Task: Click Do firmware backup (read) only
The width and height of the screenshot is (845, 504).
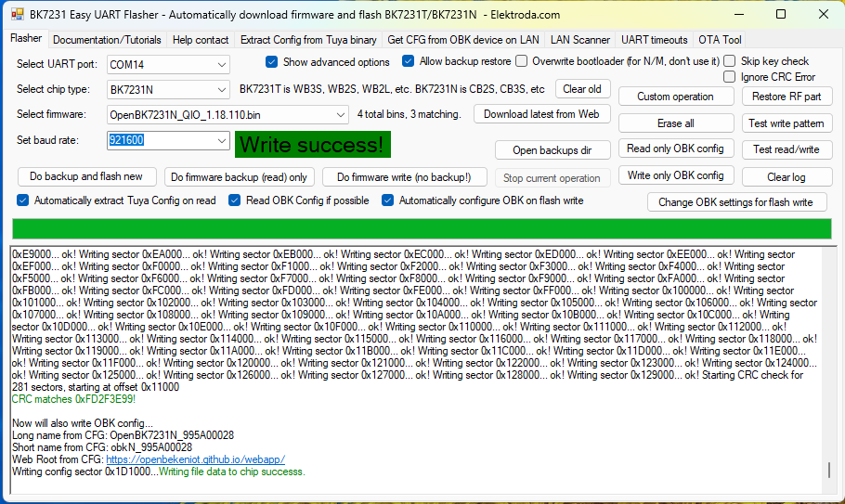Action: (239, 177)
